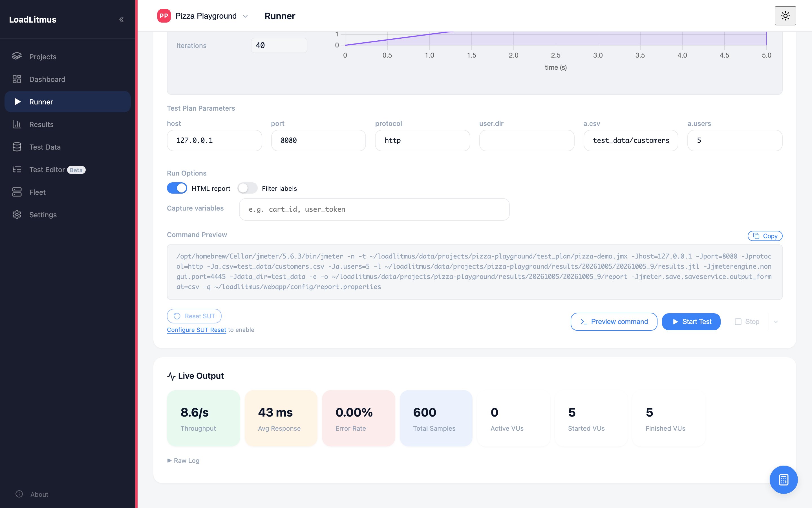Viewport: 812px width, 508px height.
Task: Click the a.users input field
Action: (735, 141)
